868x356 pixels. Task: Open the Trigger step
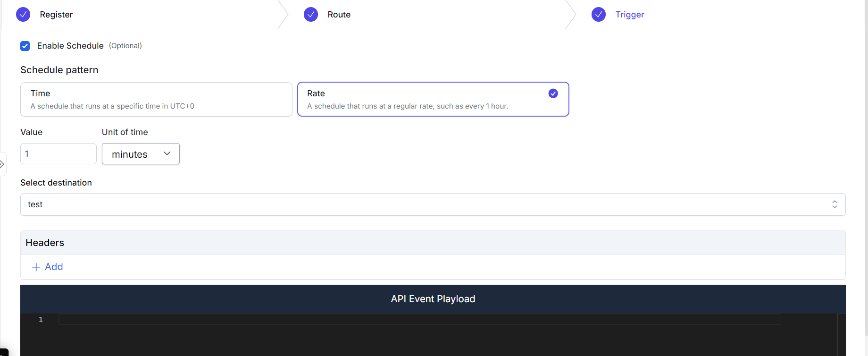point(630,15)
